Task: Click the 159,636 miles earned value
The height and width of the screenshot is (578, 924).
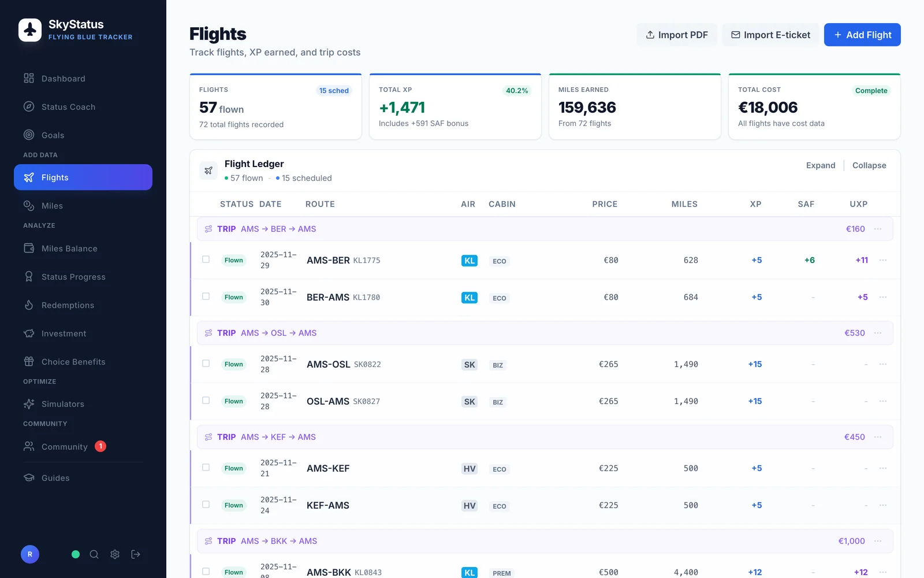Action: pos(587,108)
